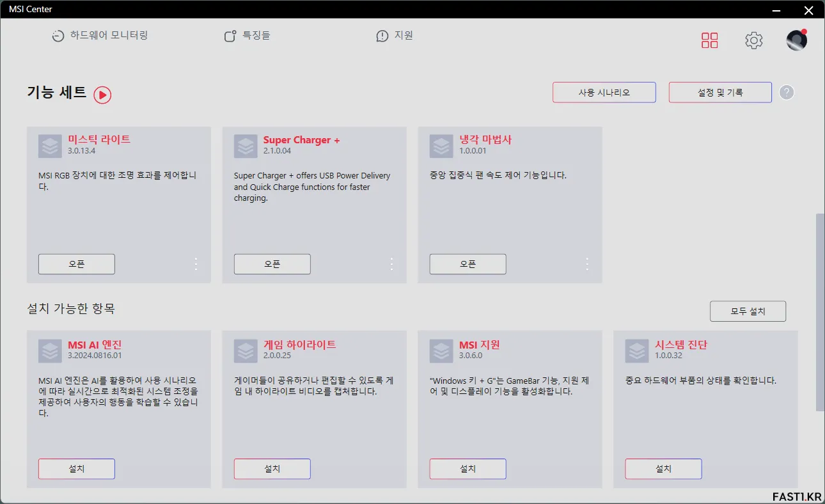The height and width of the screenshot is (504, 825).
Task: Click the 설정 및 기록 button
Action: (720, 92)
